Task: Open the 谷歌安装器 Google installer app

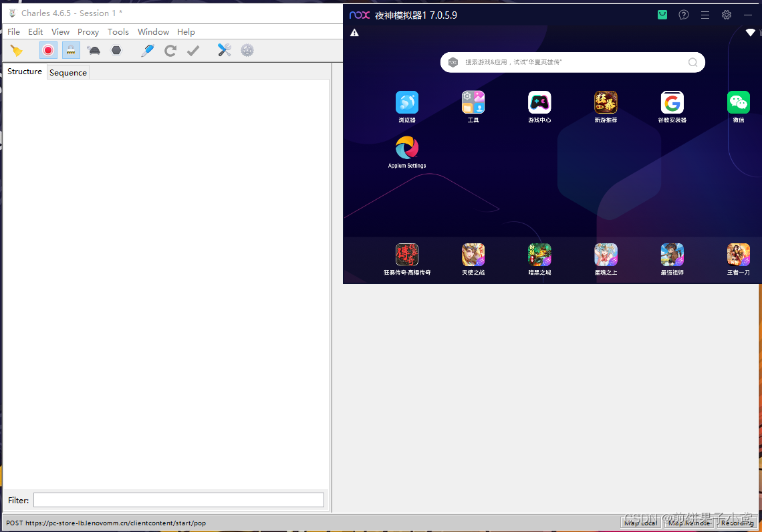Action: coord(672,107)
